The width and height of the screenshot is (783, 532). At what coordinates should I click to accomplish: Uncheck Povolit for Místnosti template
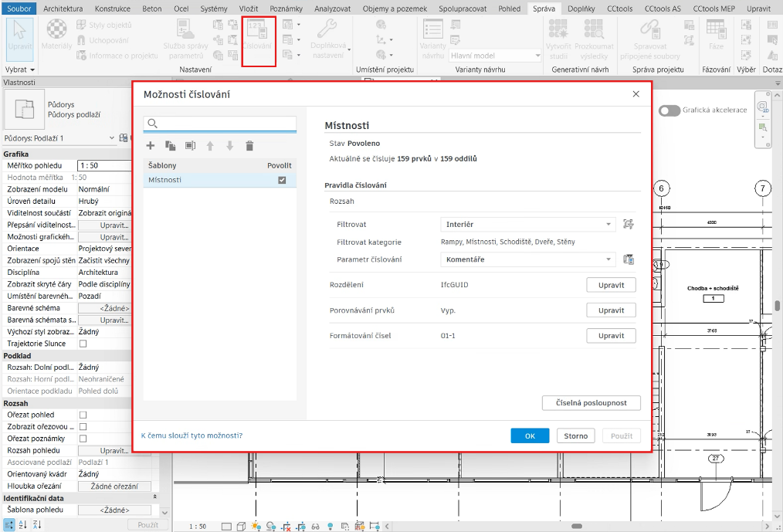click(282, 180)
